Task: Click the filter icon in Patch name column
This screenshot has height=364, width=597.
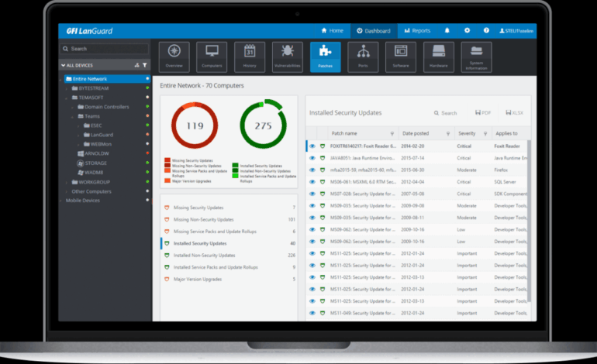Action: pyautogui.click(x=392, y=133)
